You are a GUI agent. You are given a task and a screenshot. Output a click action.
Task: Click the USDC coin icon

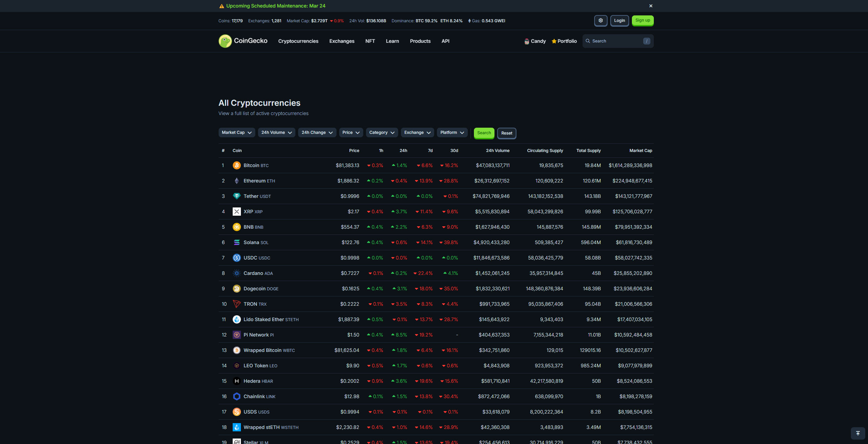pos(237,258)
